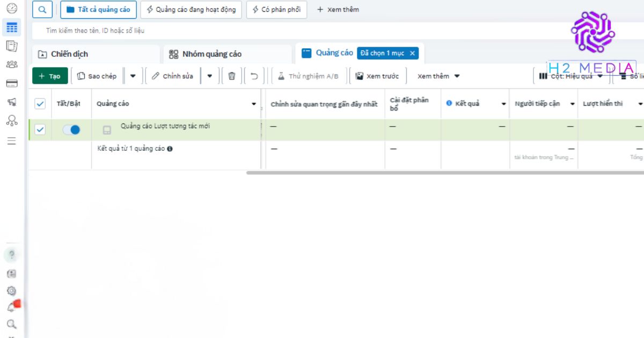Click the Xem trước button
The image size is (644, 338).
378,76
